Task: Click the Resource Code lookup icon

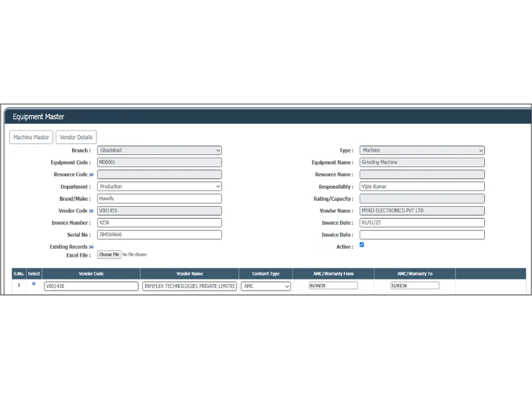Action: [92, 174]
